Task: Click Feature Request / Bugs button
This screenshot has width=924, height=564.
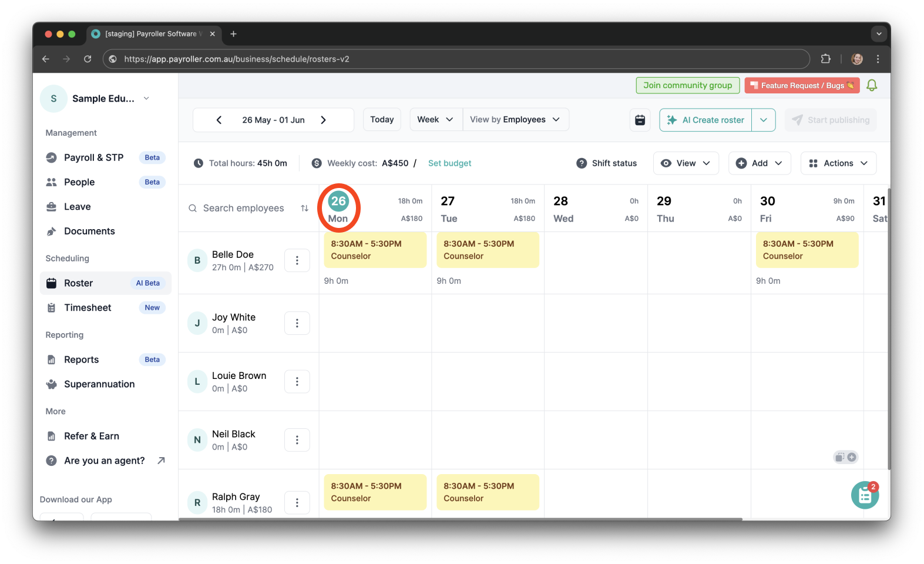Action: click(x=802, y=86)
